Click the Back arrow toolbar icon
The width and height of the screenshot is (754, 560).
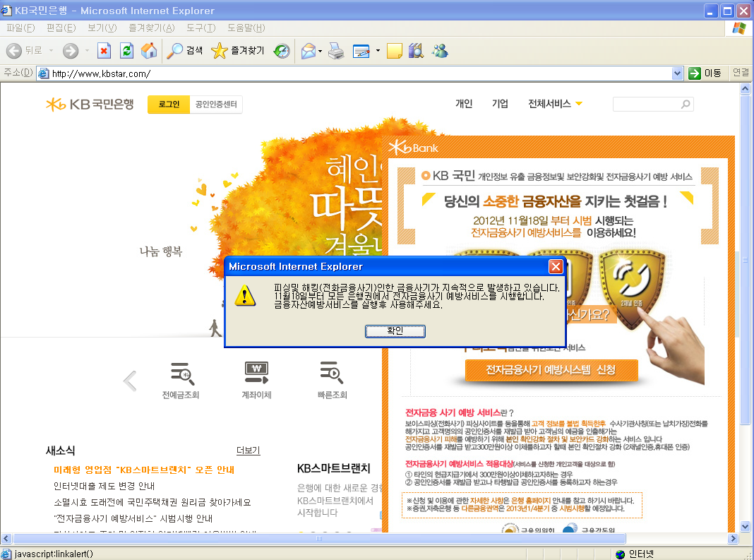pos(14,51)
